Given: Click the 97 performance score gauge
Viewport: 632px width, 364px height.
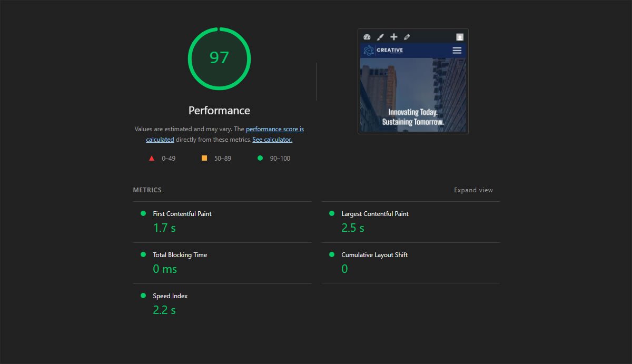Looking at the screenshot, I should 219,58.
